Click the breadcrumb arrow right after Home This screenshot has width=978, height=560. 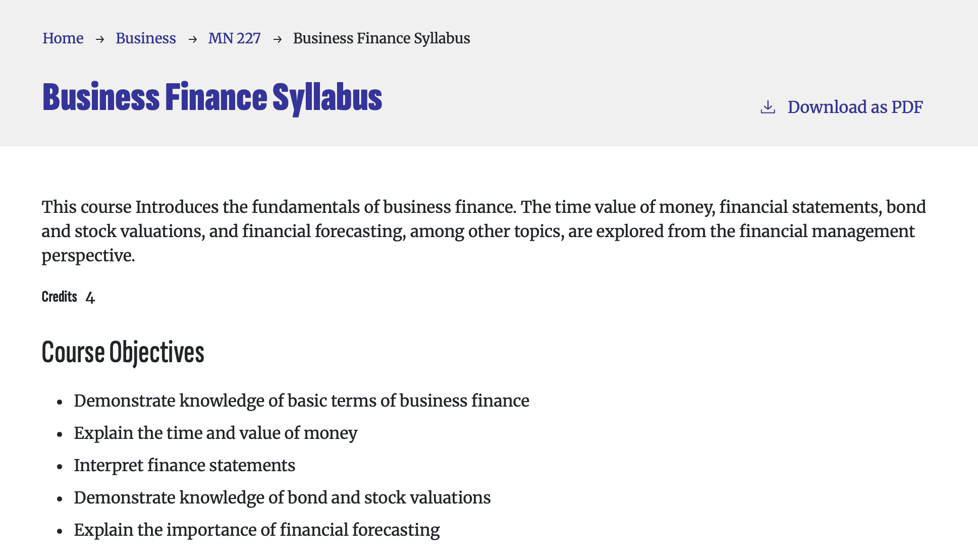[x=100, y=39]
